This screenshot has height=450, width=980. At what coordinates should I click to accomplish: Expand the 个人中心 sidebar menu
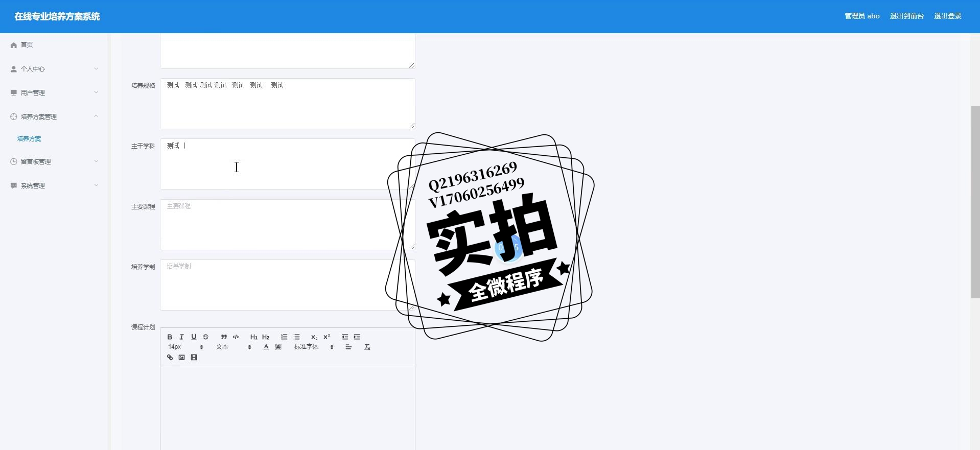(54, 69)
